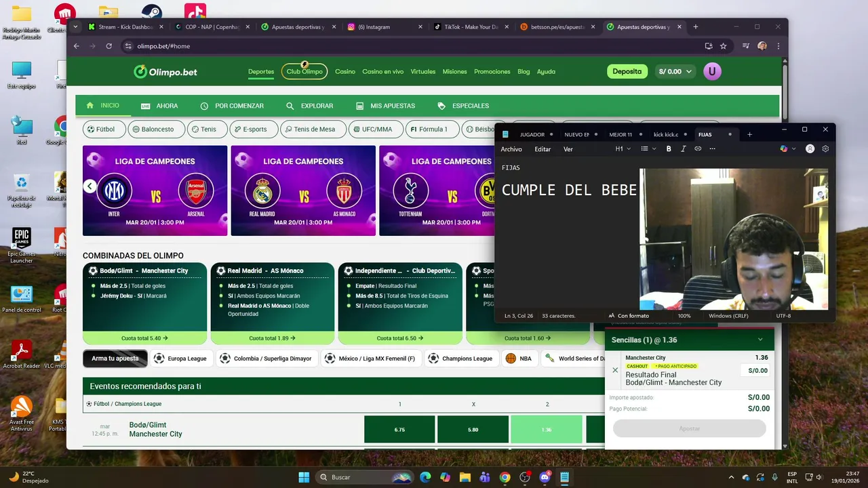Collapse the Sencillas (1) betslip header
The height and width of the screenshot is (488, 868).
click(x=689, y=340)
